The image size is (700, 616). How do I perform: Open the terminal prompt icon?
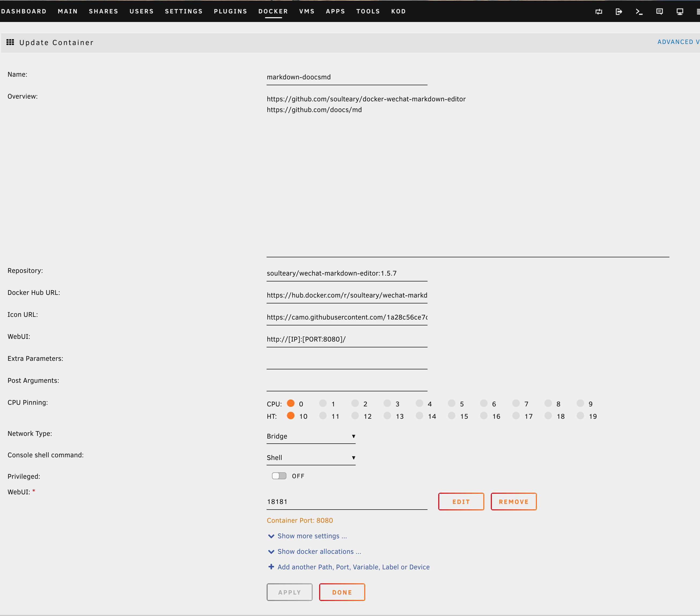click(x=639, y=12)
